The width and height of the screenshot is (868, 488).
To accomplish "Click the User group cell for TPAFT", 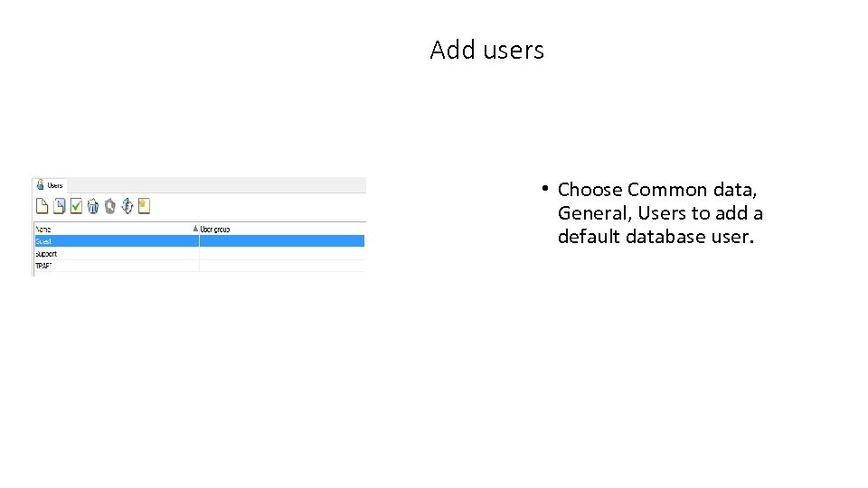I will point(280,267).
